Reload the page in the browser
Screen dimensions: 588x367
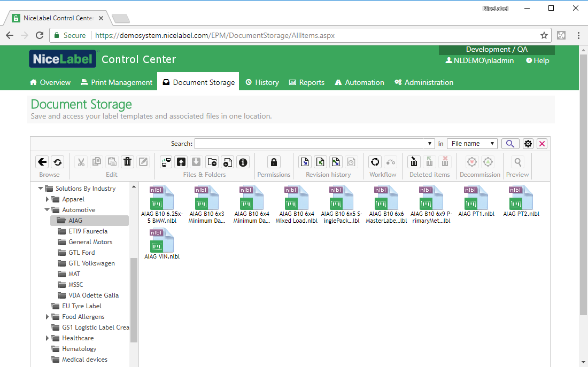pos(40,36)
